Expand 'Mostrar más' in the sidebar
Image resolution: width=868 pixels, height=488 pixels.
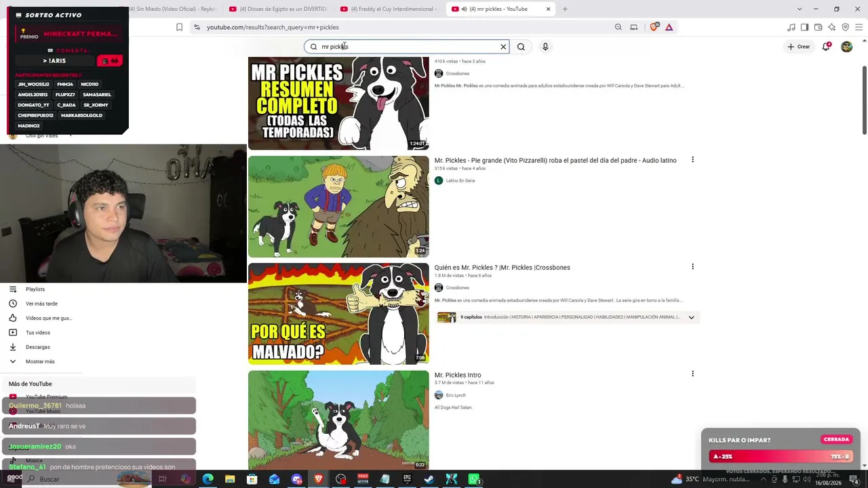pyautogui.click(x=40, y=362)
